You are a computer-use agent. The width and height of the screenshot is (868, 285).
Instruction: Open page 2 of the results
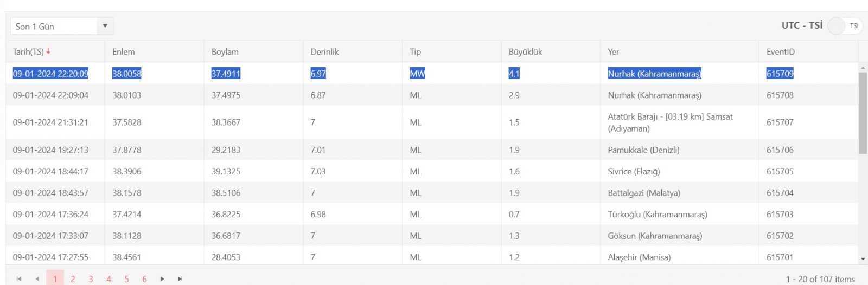pos(73,279)
